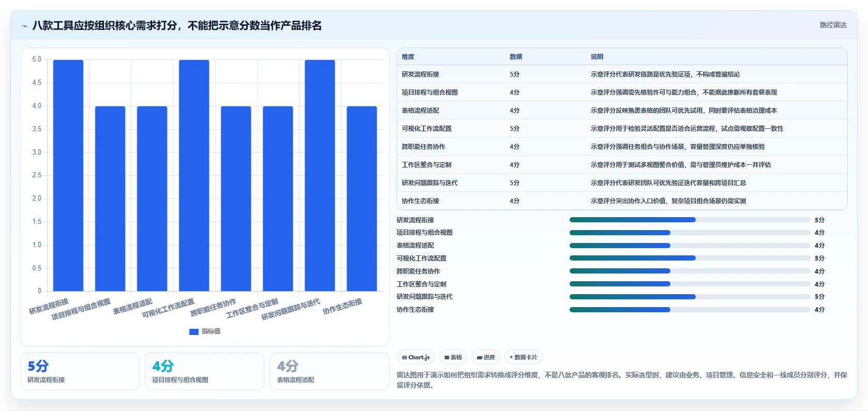Image resolution: width=868 pixels, height=411 pixels.
Task: Select the 4分 项目排程与组合视图 data card
Action: [x=204, y=371]
